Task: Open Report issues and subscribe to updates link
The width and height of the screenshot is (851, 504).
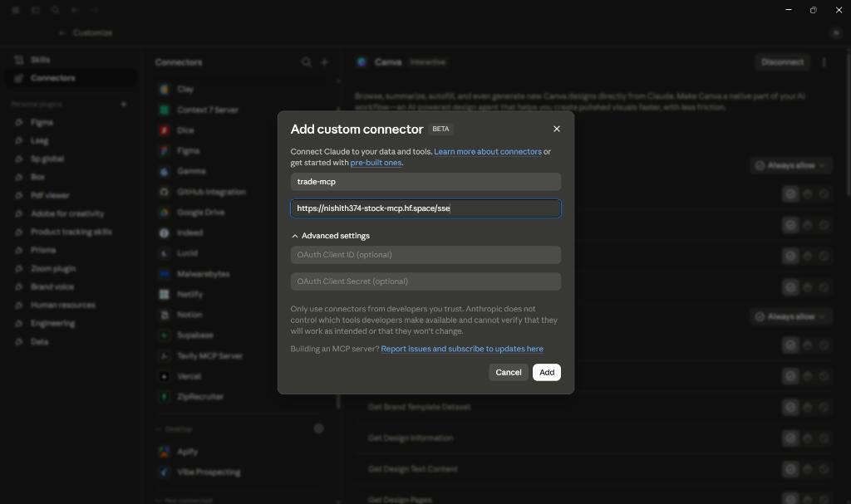Action: point(462,348)
